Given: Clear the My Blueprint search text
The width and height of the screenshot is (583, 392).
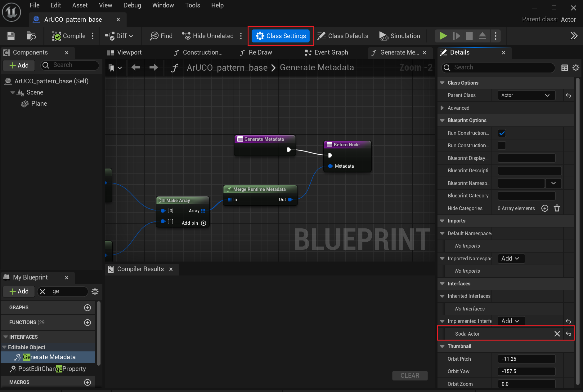Looking at the screenshot, I should point(43,292).
